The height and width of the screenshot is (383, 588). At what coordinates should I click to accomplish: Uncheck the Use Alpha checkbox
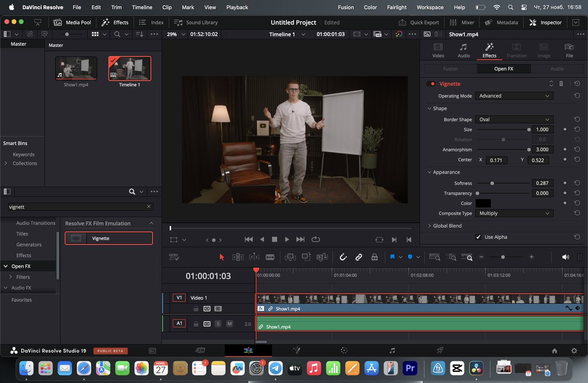click(x=478, y=237)
